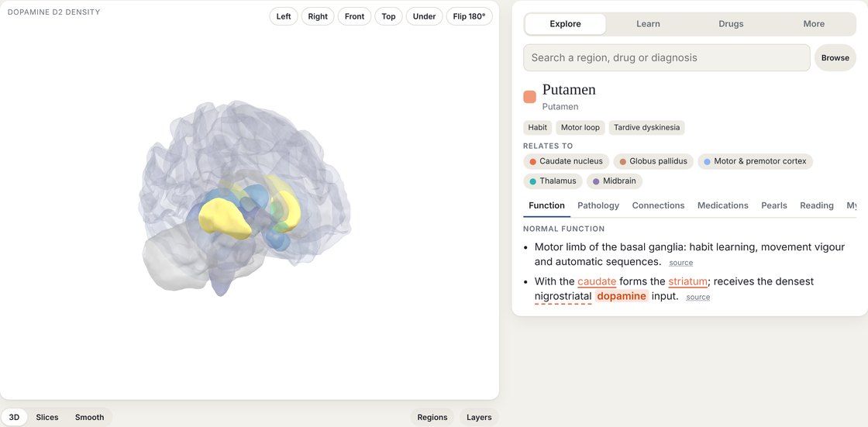Follow the striatum link
This screenshot has width=868, height=427.
(x=687, y=281)
